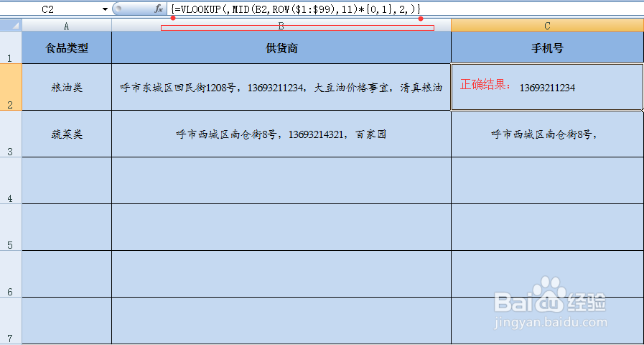Select row 7 header
The image size is (644, 345).
[x=11, y=321]
